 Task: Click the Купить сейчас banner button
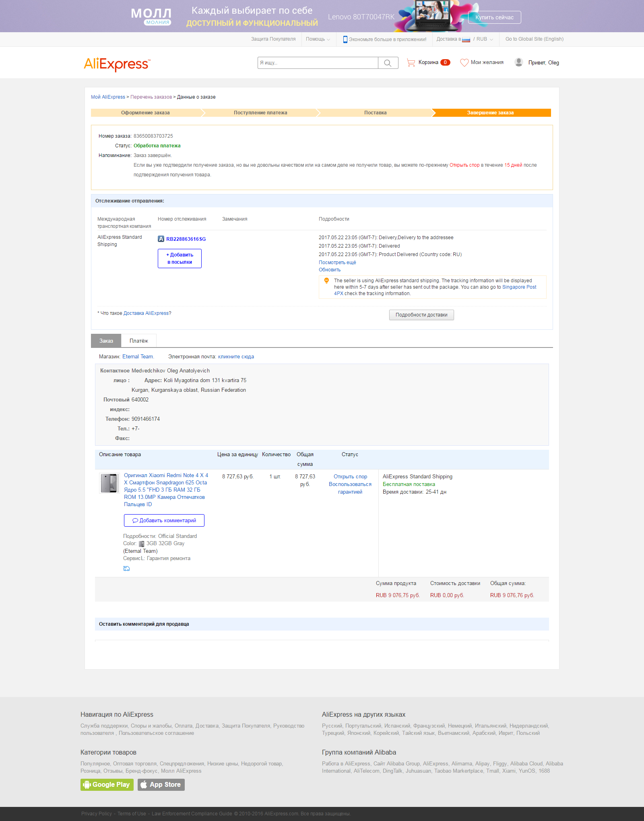tap(494, 17)
